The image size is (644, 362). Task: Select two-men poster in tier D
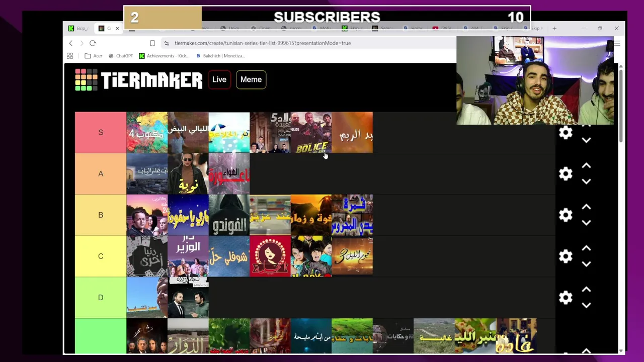tap(188, 298)
